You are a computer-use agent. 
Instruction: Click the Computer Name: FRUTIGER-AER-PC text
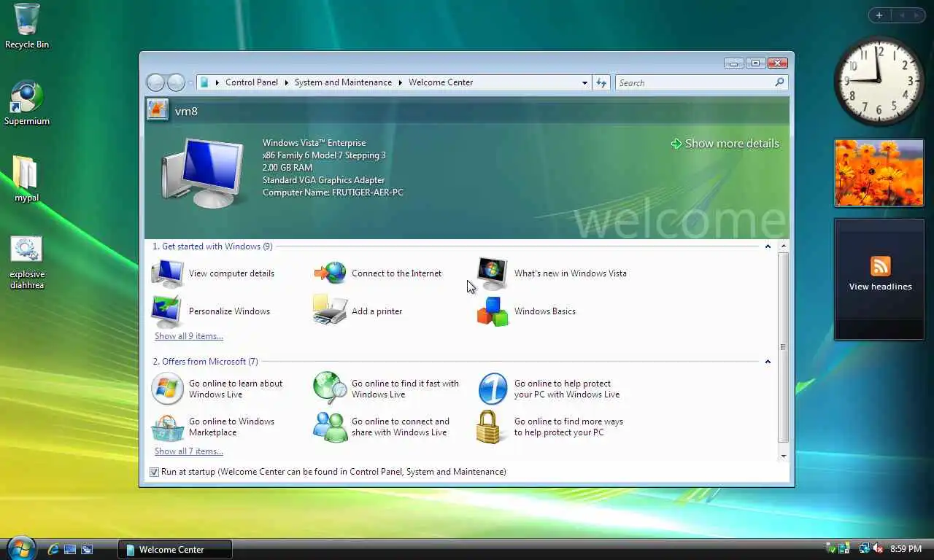point(333,192)
